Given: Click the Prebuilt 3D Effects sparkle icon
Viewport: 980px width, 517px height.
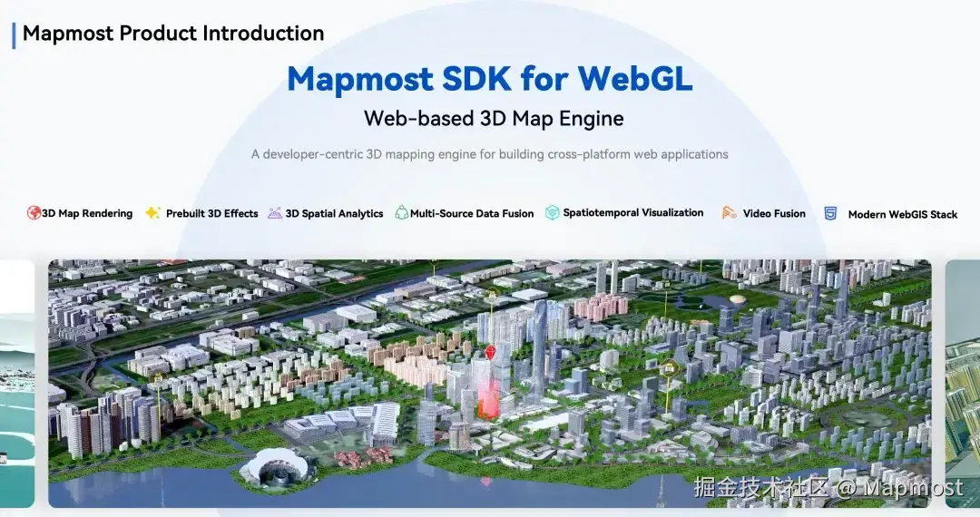Looking at the screenshot, I should pyautogui.click(x=153, y=213).
